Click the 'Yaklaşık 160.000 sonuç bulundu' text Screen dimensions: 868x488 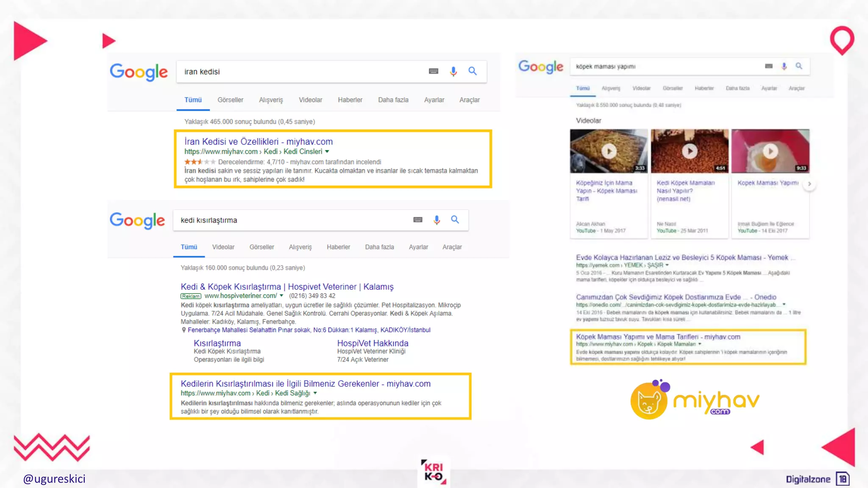tap(243, 268)
